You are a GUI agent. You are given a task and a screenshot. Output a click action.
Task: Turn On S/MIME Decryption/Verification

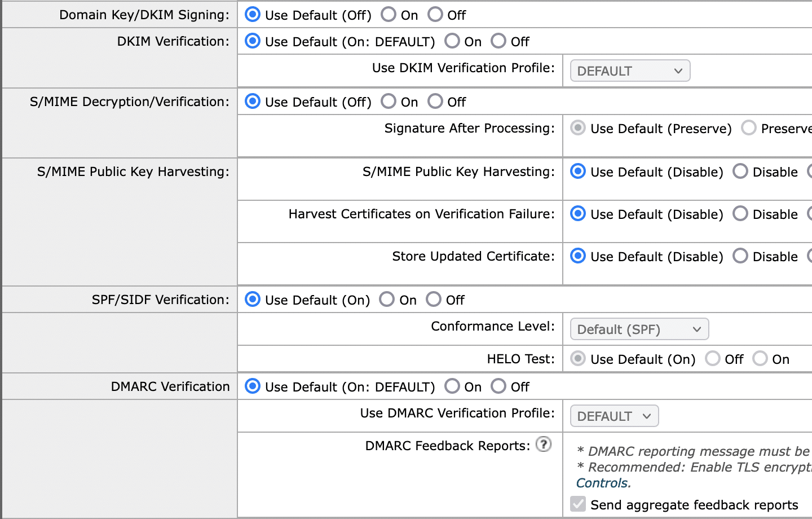click(x=389, y=101)
